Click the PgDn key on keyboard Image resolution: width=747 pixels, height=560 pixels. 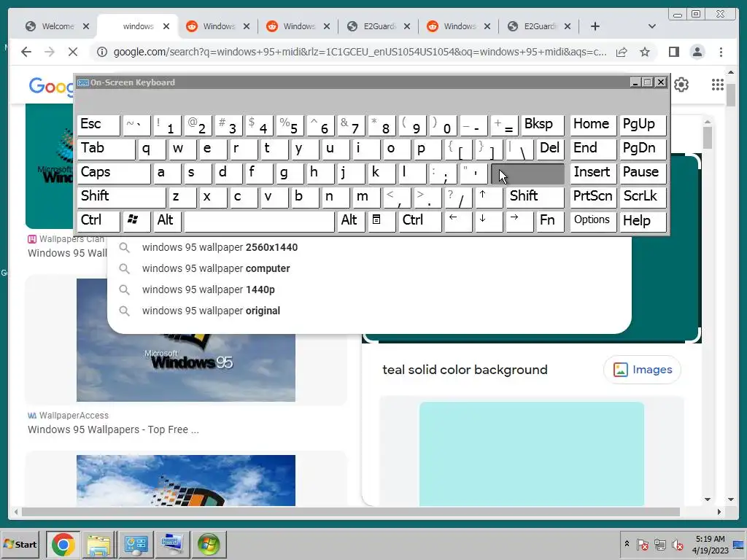click(x=643, y=149)
